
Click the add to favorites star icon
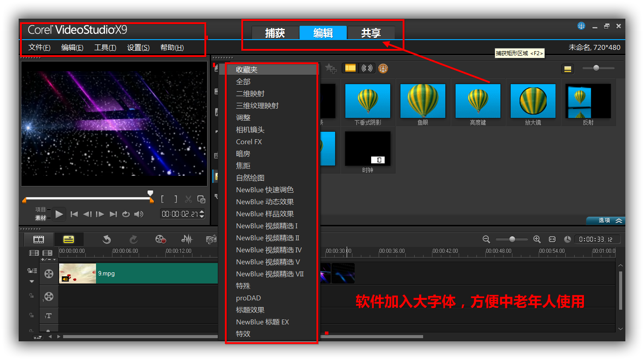[330, 68]
